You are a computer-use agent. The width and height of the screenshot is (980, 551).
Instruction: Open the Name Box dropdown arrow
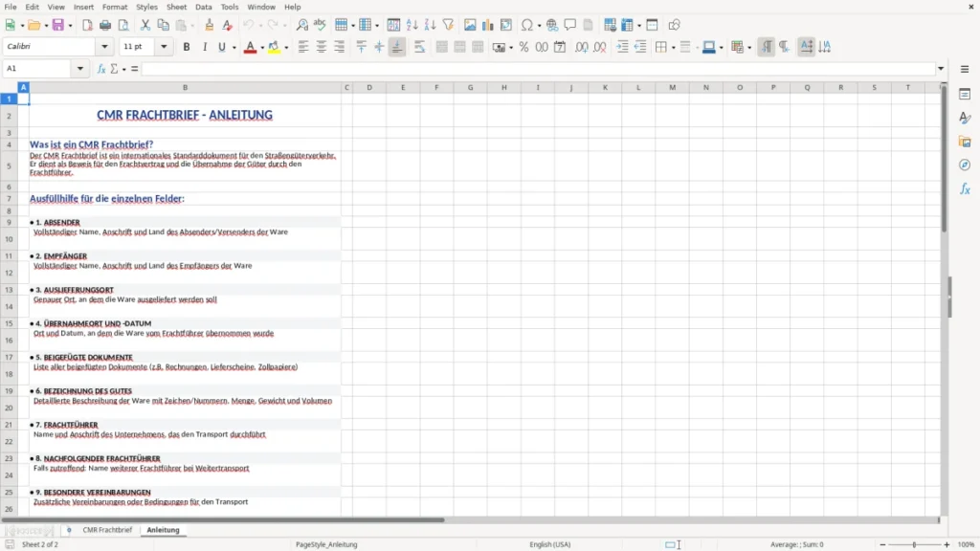tap(80, 69)
